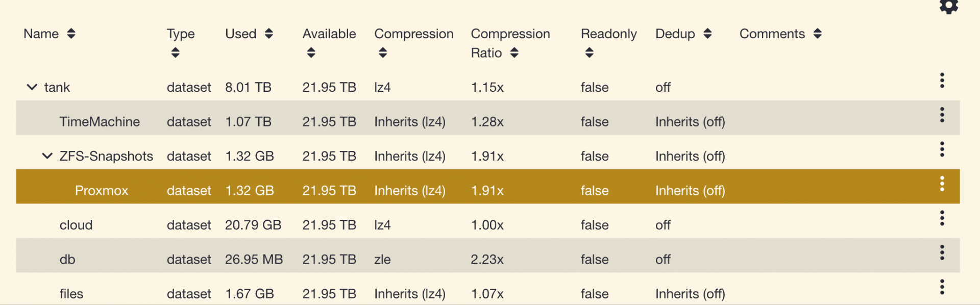Image resolution: width=980 pixels, height=305 pixels.
Task: Sort by Used column arrows
Action: pos(269,34)
